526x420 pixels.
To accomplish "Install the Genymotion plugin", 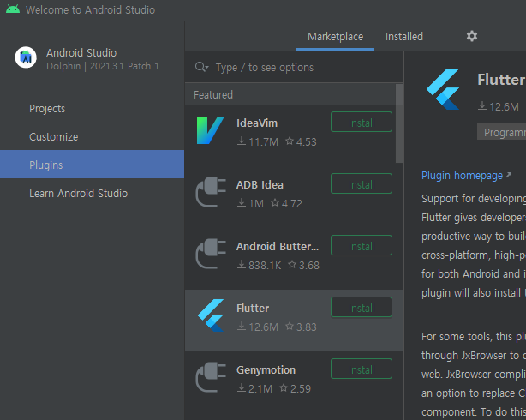I will [x=362, y=369].
